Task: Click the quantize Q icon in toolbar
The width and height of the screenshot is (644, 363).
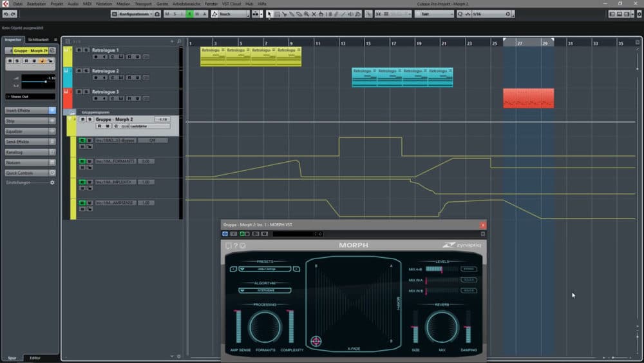Action: [460, 14]
